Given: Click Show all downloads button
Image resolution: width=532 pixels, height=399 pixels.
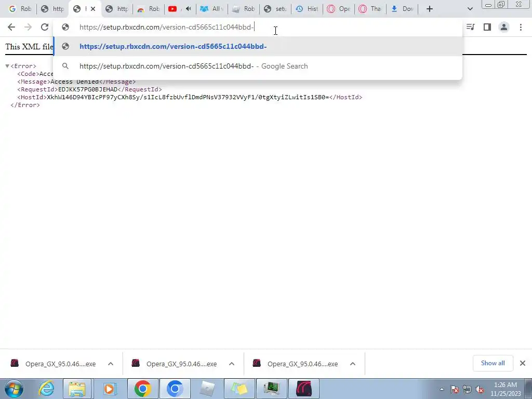Looking at the screenshot, I should (493, 363).
